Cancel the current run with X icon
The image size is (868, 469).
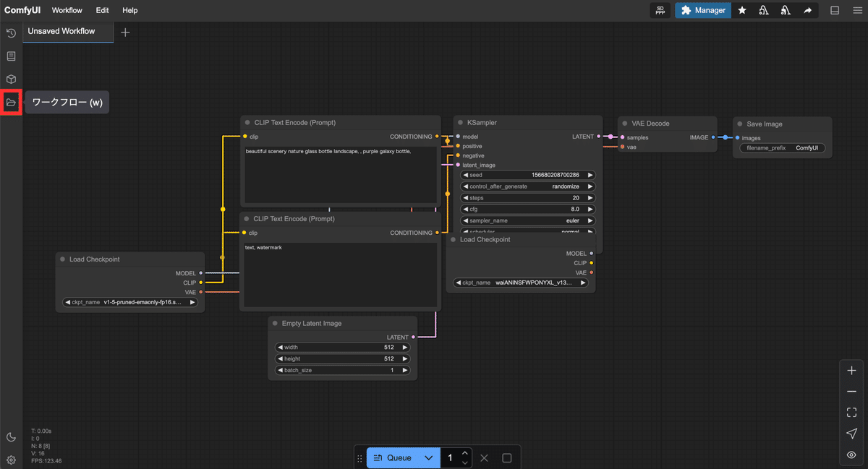[485, 458]
